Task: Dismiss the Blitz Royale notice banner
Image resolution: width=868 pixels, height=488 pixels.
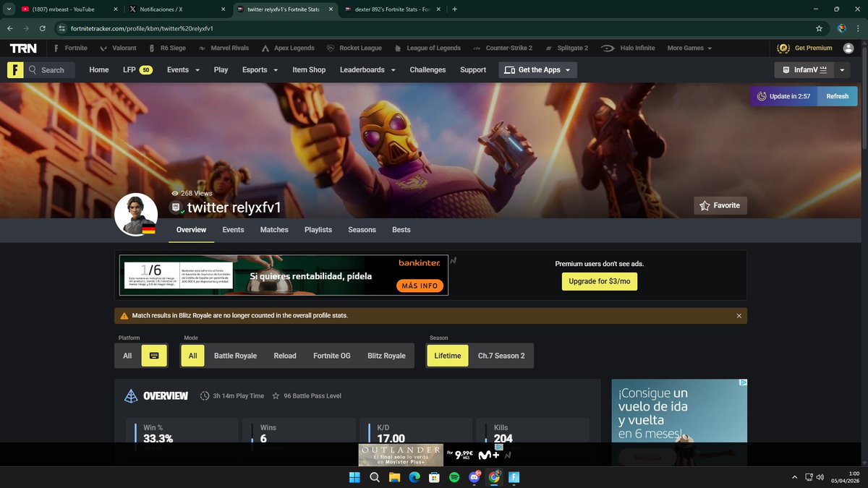Action: (739, 316)
